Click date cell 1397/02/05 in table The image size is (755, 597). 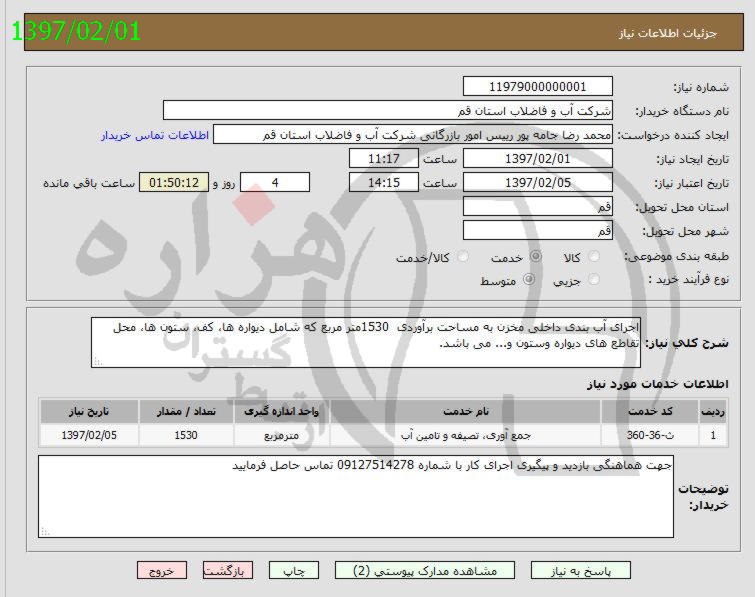click(89, 435)
